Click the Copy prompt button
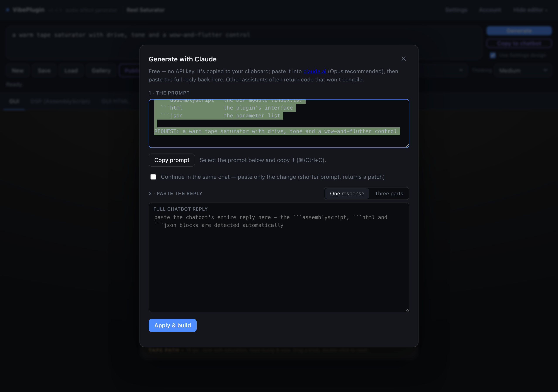 tap(172, 160)
